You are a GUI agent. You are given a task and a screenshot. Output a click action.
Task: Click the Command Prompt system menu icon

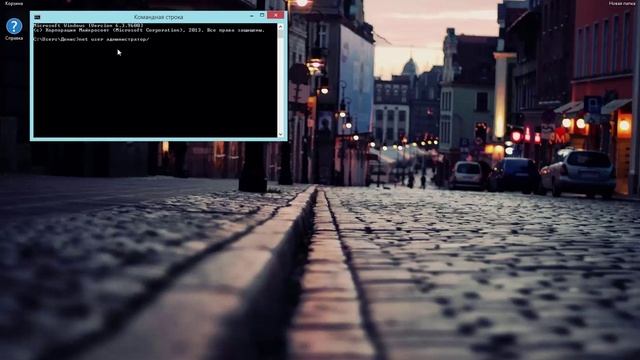coord(37,17)
